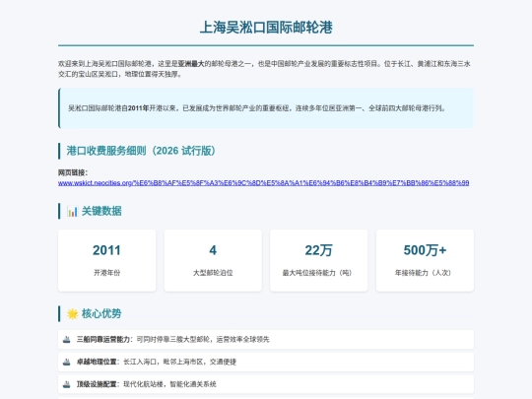Viewport: 532px width, 399px height.
Task: Select the 4 大型邮轮泊位 card
Action: click(x=213, y=260)
